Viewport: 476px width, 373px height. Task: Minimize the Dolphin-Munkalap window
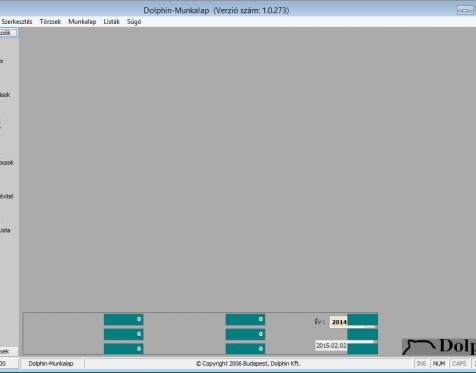[465, 10]
